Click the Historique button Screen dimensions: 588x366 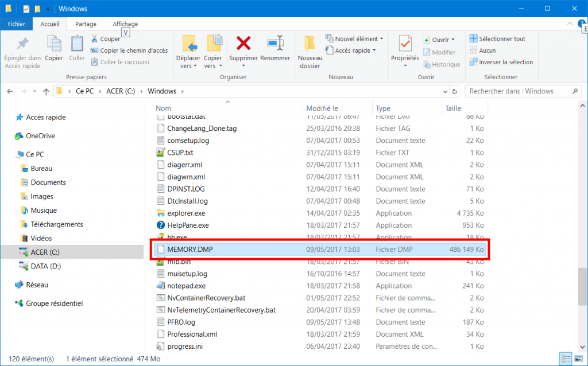pyautogui.click(x=442, y=64)
